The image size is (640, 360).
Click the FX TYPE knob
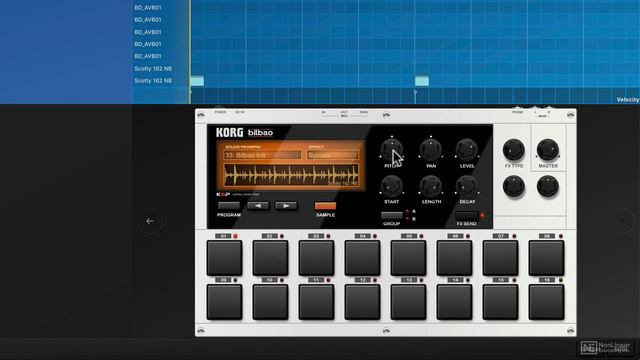(513, 150)
